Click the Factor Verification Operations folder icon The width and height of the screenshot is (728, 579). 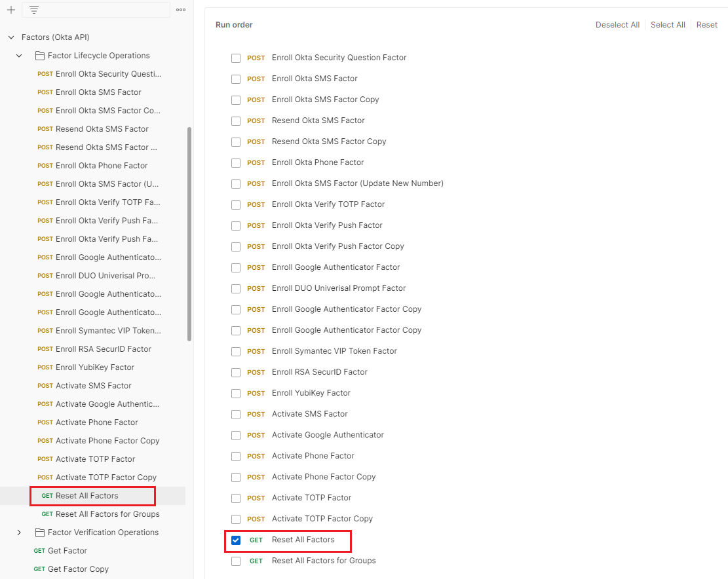point(39,532)
